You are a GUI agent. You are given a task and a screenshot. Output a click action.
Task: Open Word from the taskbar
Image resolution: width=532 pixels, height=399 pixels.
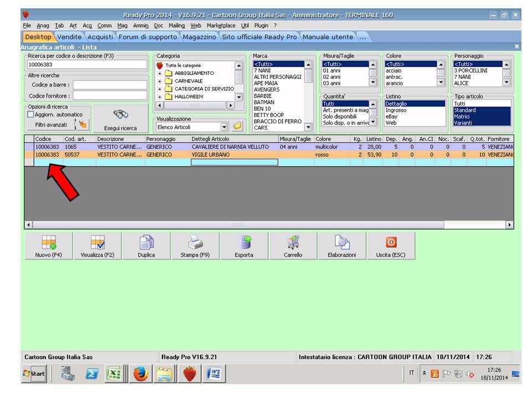[x=214, y=374]
